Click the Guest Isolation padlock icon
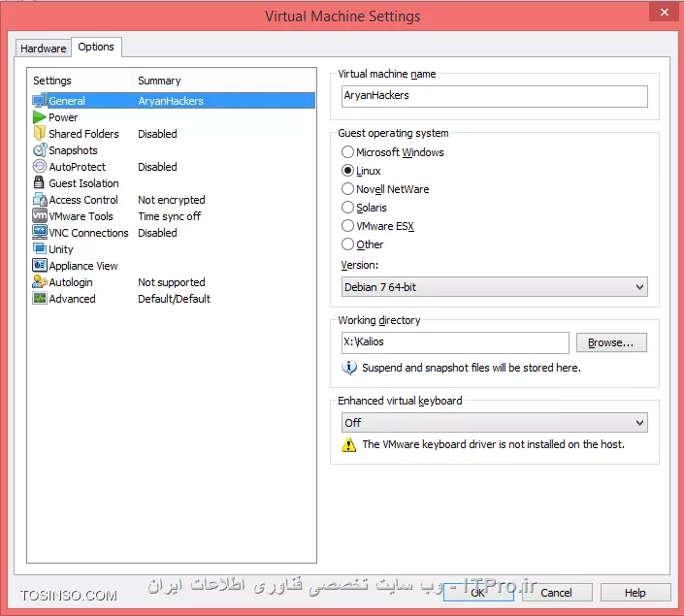This screenshot has height=616, width=684. 39,182
